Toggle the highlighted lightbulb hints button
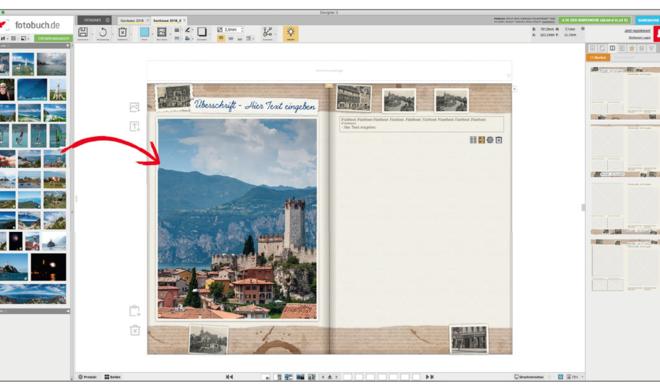This screenshot has height=390, width=660. click(x=290, y=33)
